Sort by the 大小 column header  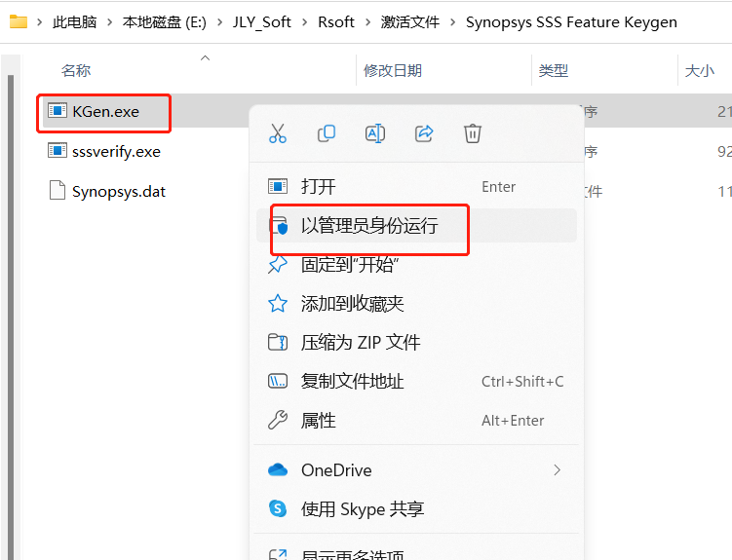click(x=699, y=71)
